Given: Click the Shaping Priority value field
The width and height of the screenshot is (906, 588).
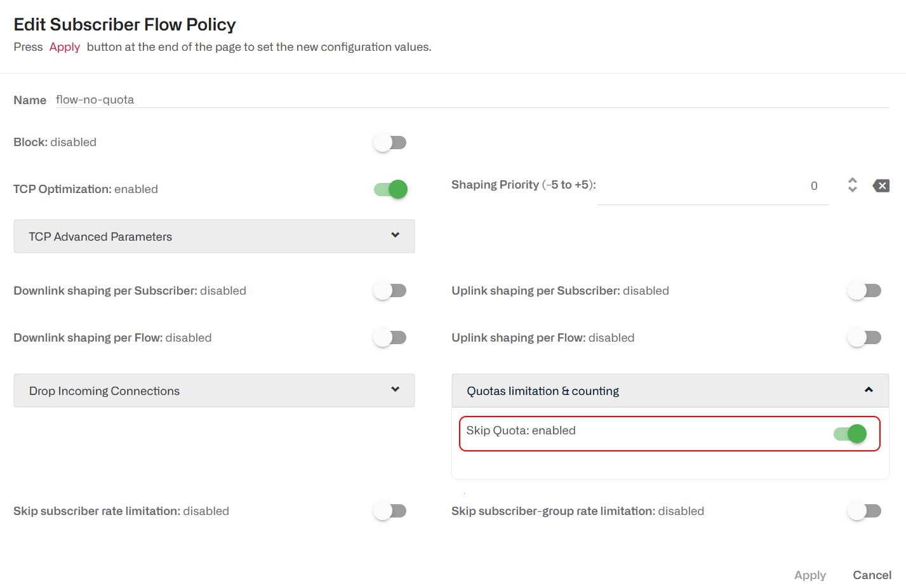Looking at the screenshot, I should coord(713,186).
